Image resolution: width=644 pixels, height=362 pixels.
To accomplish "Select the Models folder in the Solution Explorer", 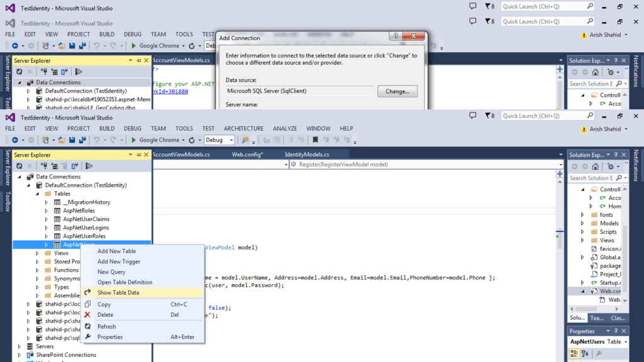I will (x=609, y=223).
